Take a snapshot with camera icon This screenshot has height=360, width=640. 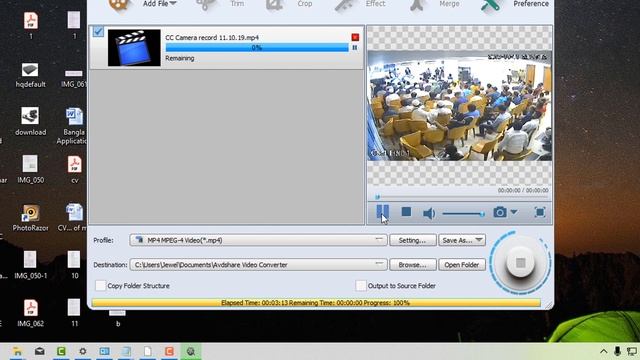pyautogui.click(x=500, y=212)
